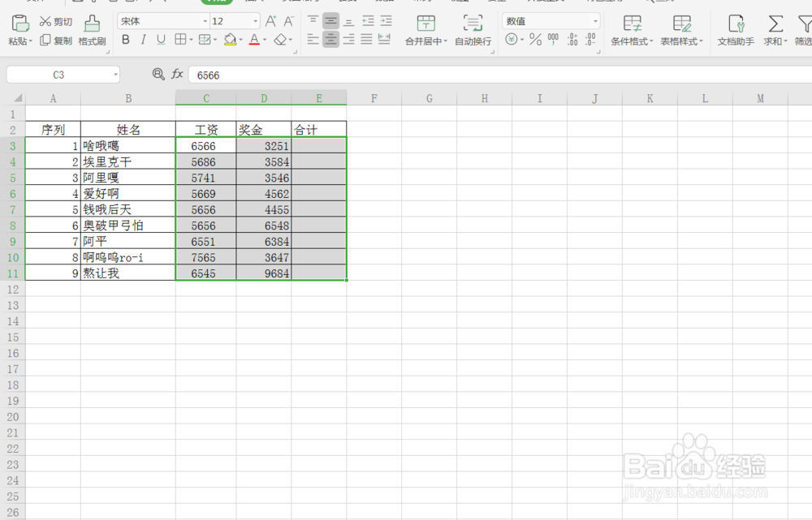Click the AutoSum (求和) sigma icon
This screenshot has width=812, height=520.
775,24
